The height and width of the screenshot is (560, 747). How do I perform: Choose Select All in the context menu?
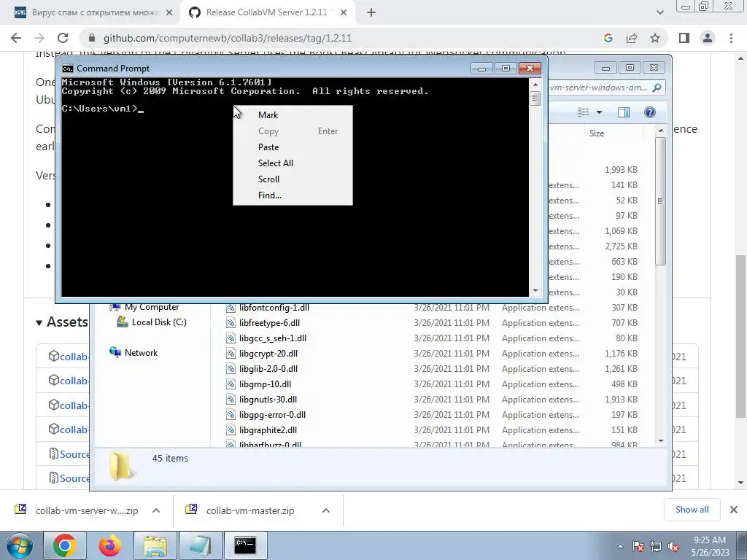coord(275,163)
